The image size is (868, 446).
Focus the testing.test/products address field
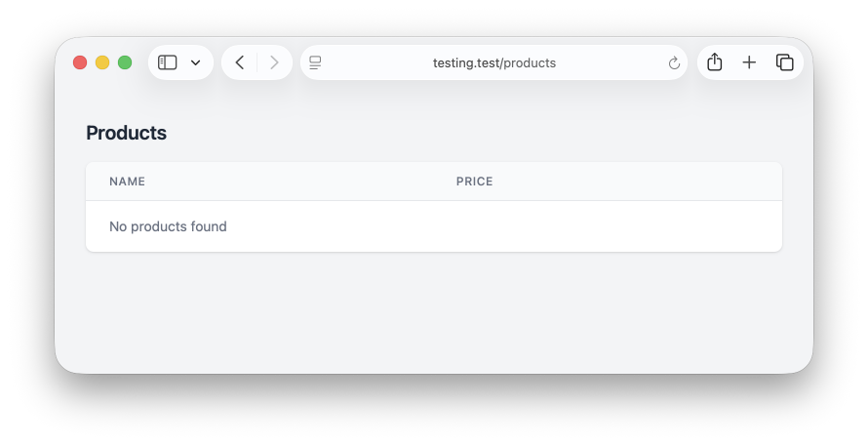493,62
